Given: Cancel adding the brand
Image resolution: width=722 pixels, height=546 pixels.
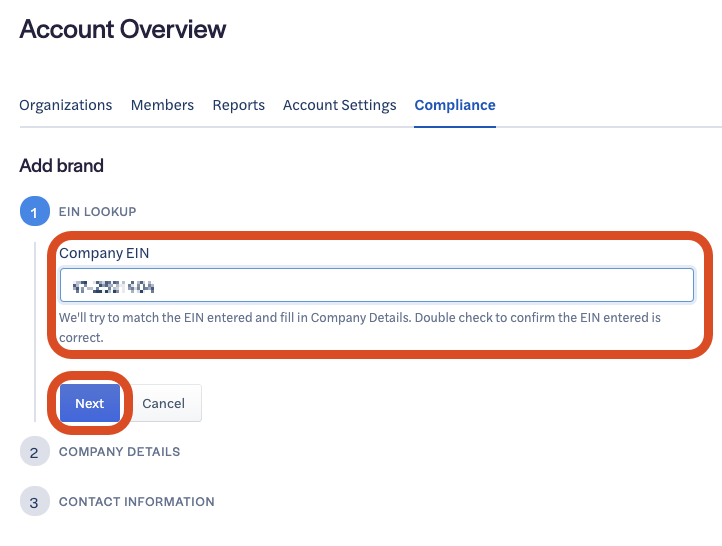Looking at the screenshot, I should (x=164, y=403).
